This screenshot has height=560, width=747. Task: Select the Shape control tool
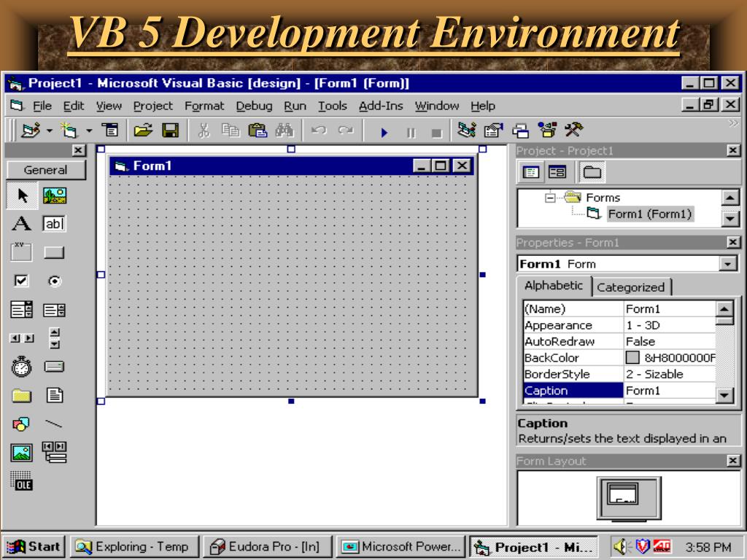pyautogui.click(x=21, y=424)
